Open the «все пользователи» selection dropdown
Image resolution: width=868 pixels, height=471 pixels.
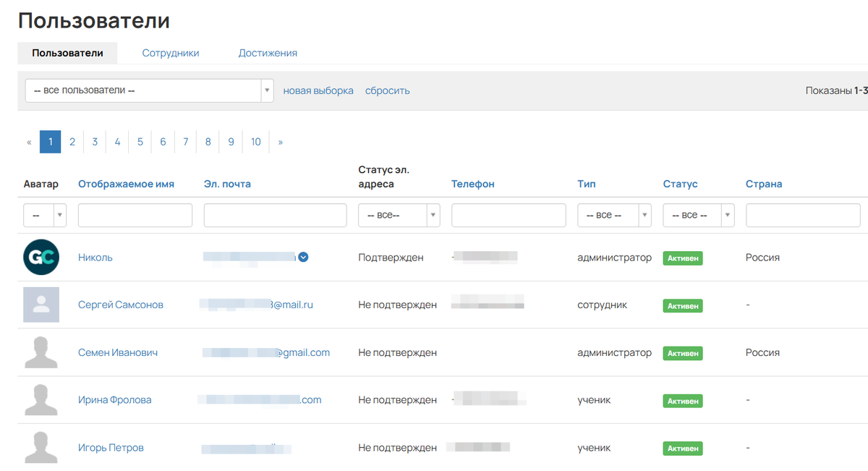coord(149,90)
